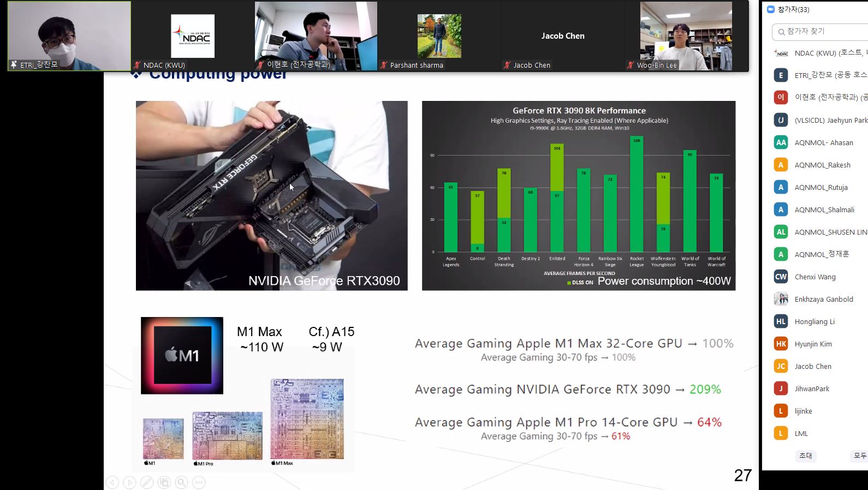Open the see-all-slides icon in slideshow
The width and height of the screenshot is (868, 490).
click(164, 482)
